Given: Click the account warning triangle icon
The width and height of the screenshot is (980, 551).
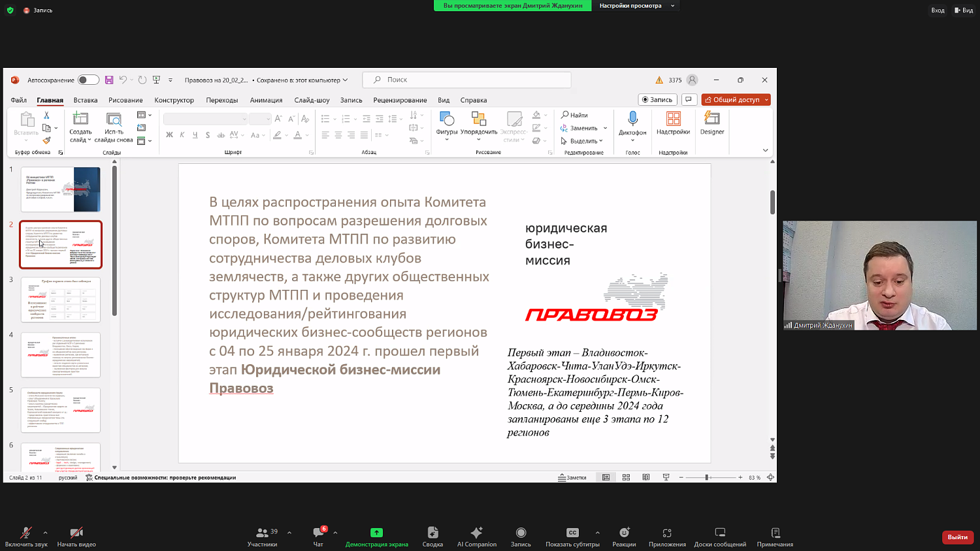Looking at the screenshot, I should pos(659,80).
